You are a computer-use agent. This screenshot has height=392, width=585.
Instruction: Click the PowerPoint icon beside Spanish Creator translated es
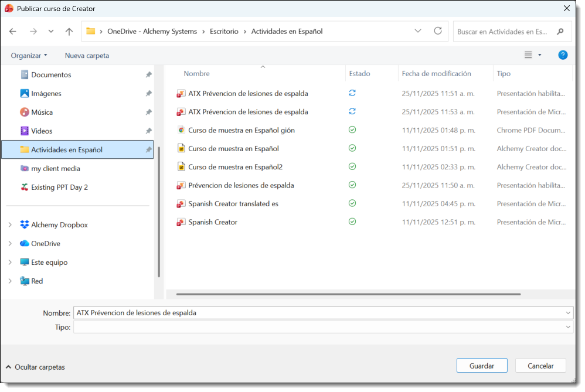point(181,204)
